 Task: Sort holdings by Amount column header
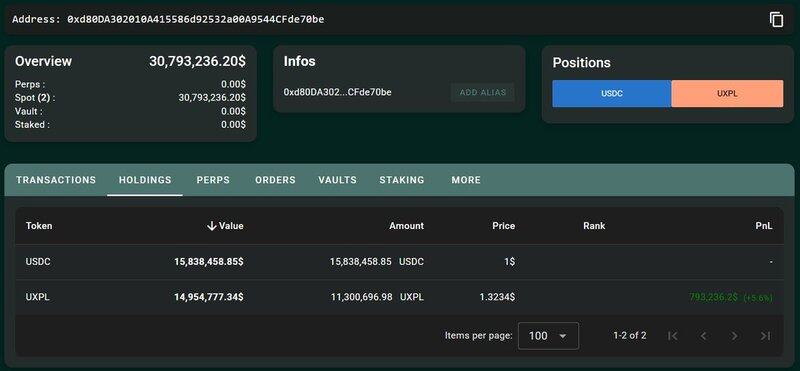[407, 226]
